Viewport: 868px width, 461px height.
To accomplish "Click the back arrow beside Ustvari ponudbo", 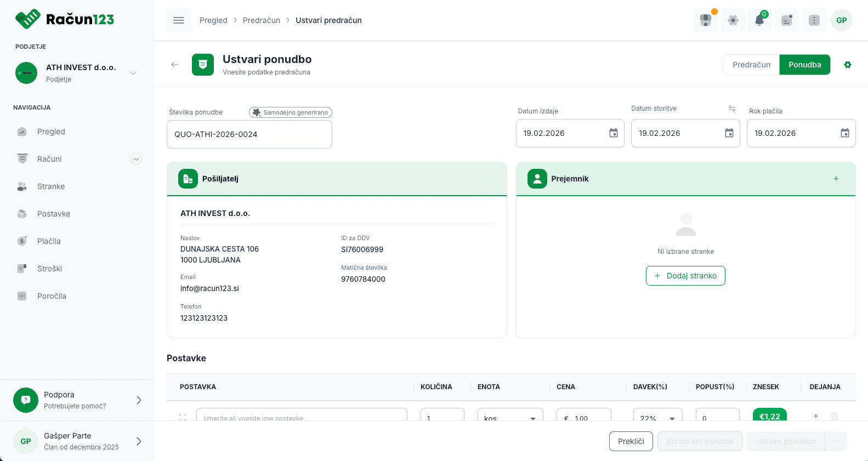I will 175,65.
